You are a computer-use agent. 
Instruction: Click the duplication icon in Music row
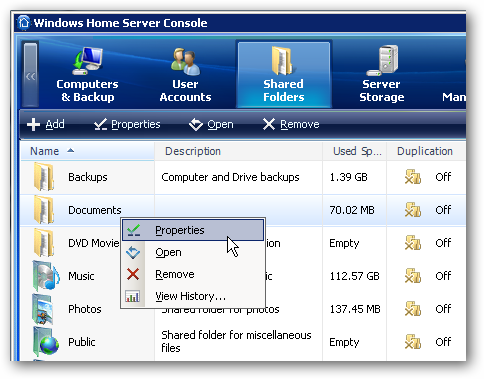(413, 276)
